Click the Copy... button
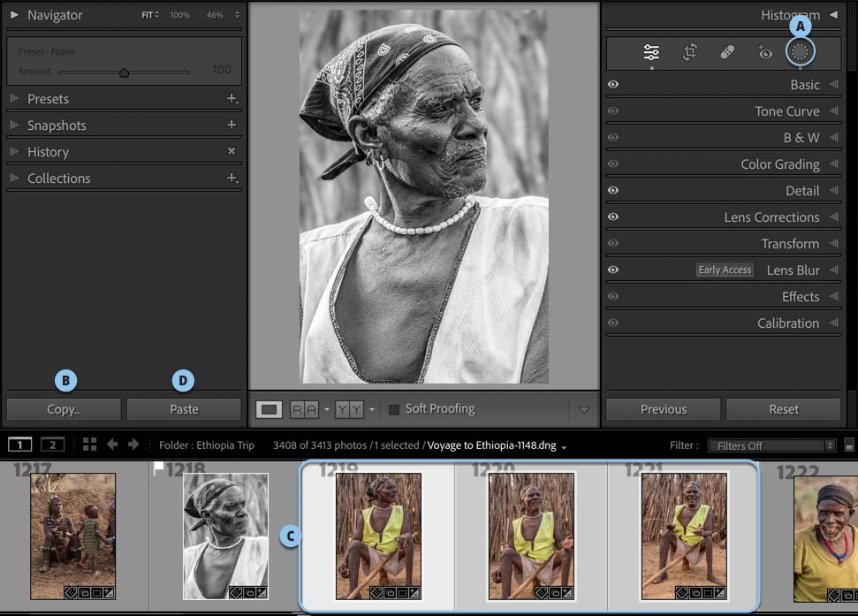Image resolution: width=858 pixels, height=616 pixels. tap(64, 409)
